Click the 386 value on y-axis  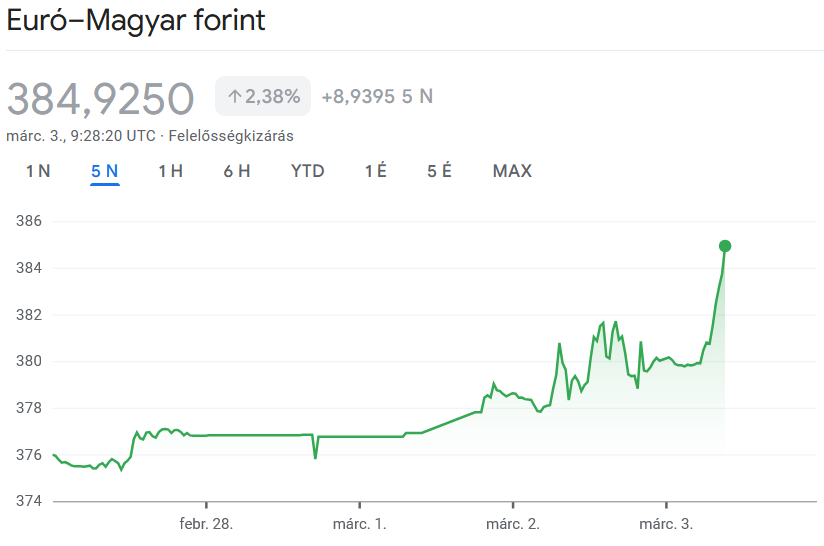point(28,221)
